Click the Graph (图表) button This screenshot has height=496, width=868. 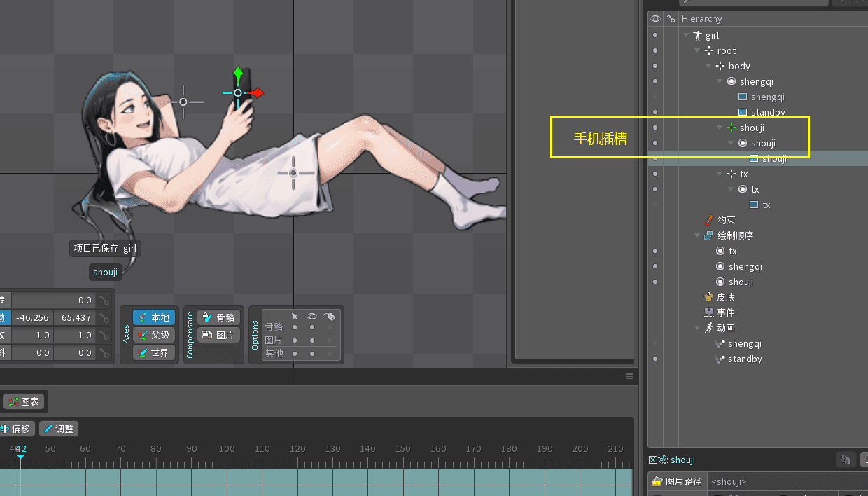(24, 401)
